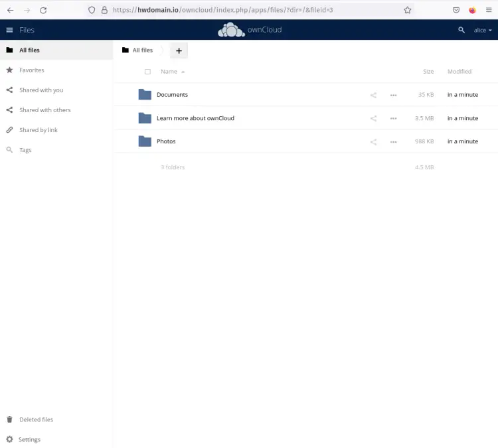
Task: Sort files by Name column header
Action: pyautogui.click(x=169, y=72)
